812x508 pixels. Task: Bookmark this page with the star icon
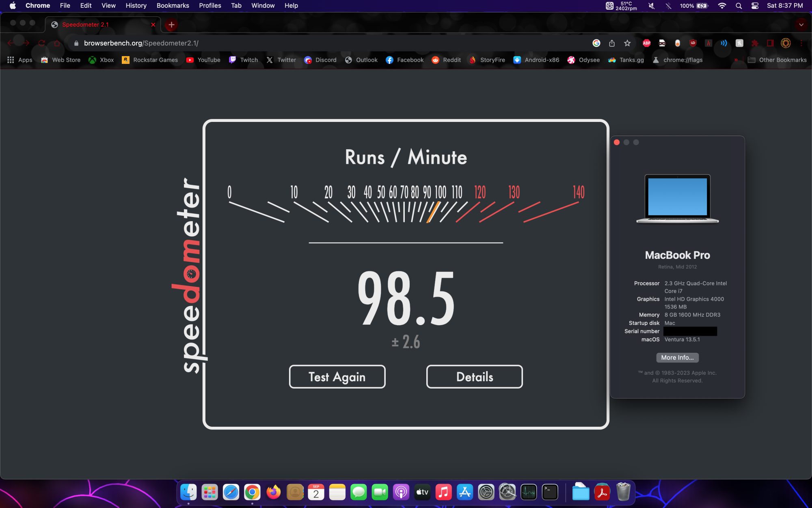[x=627, y=43]
